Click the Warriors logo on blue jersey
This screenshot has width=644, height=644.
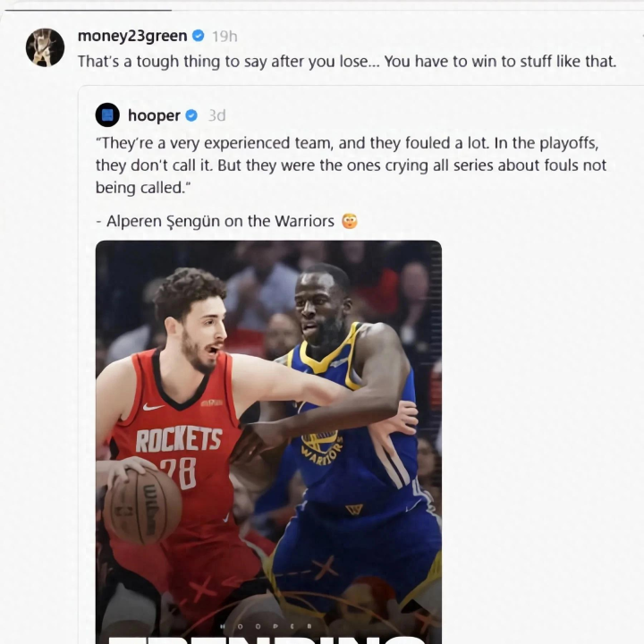pos(321,446)
